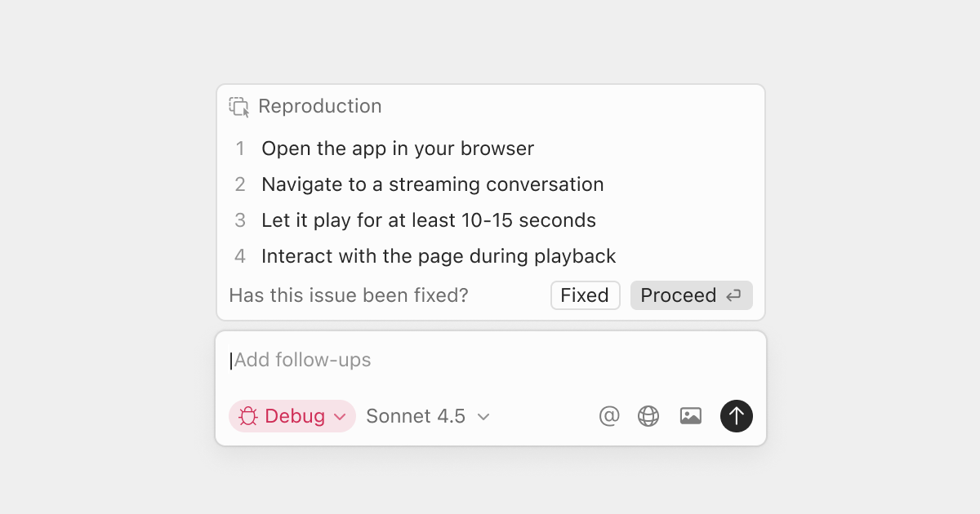Click the return-key symbol on Proceed

click(733, 295)
